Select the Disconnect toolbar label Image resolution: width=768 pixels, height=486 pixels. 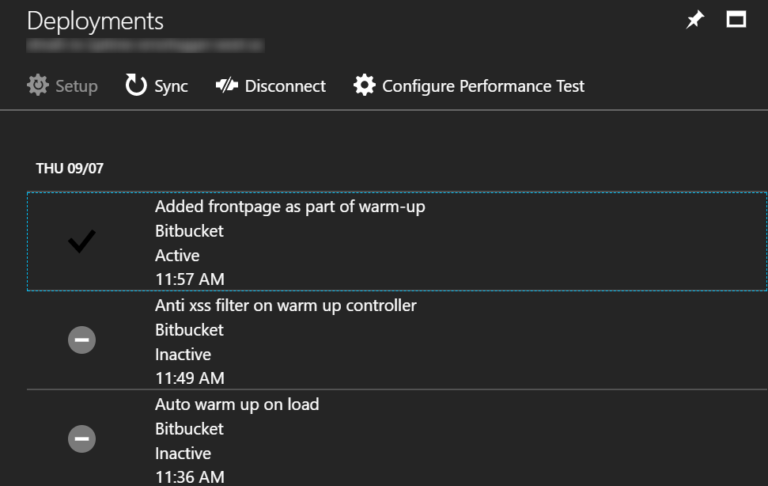pyautogui.click(x=285, y=86)
